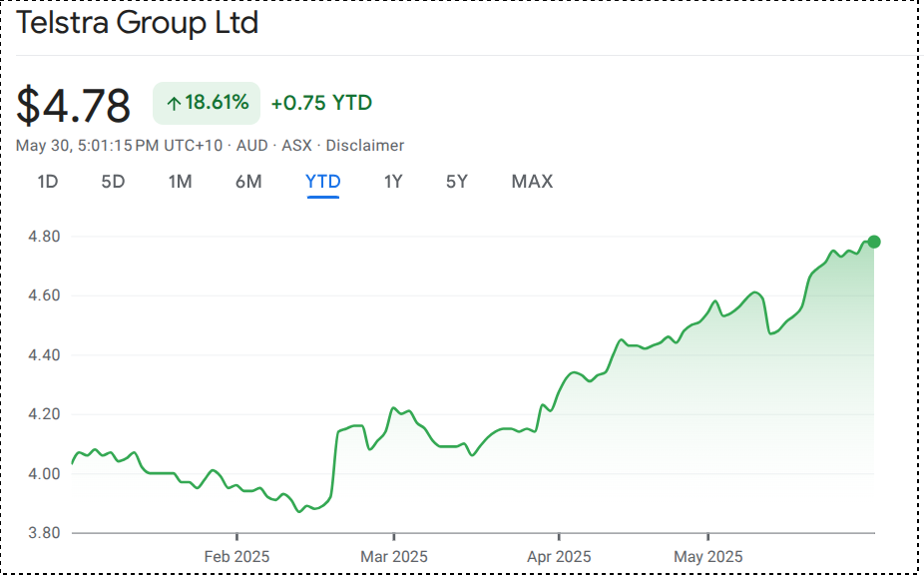This screenshot has width=924, height=575.
Task: Open the 6M chart view
Action: (248, 182)
